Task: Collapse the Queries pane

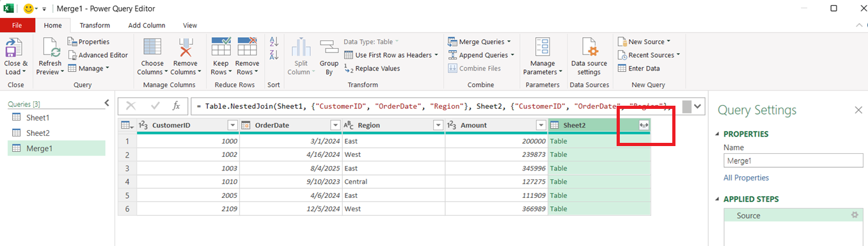Action: tap(107, 103)
